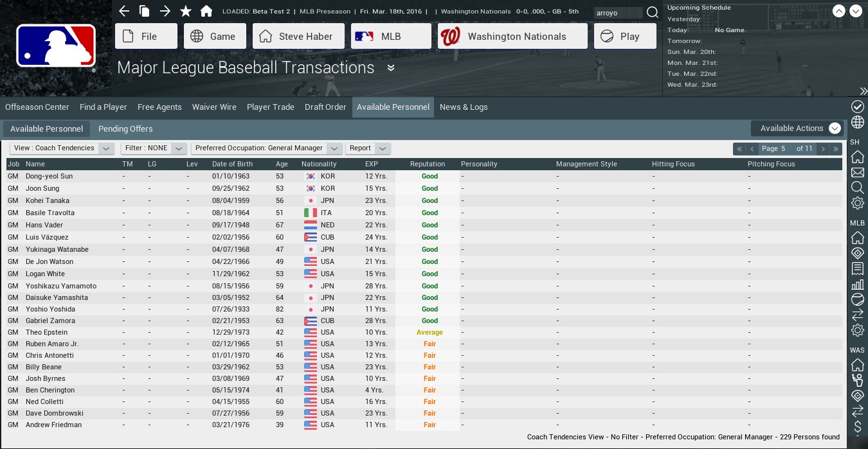Open the Pending Offers tab
Image resolution: width=868 pixels, height=449 pixels.
125,129
